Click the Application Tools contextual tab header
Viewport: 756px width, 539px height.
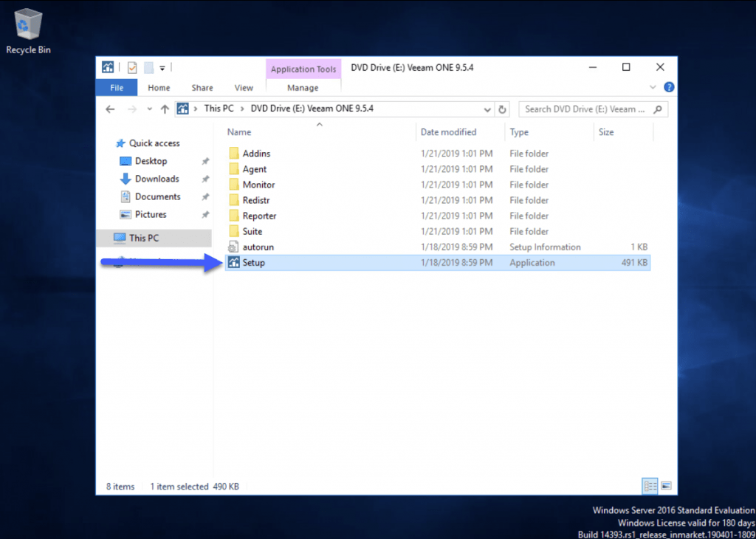point(303,69)
